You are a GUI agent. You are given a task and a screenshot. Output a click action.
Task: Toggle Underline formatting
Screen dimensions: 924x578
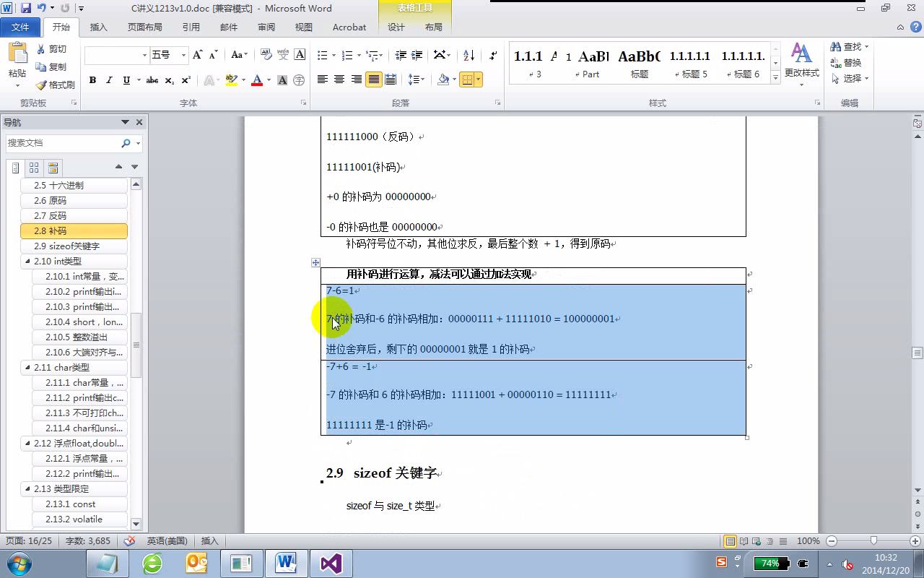click(x=126, y=80)
